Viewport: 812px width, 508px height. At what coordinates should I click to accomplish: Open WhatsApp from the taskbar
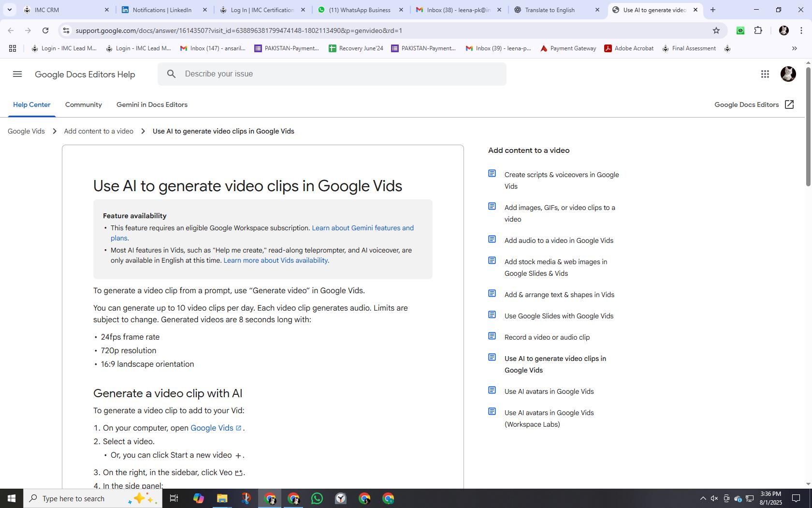point(317,498)
